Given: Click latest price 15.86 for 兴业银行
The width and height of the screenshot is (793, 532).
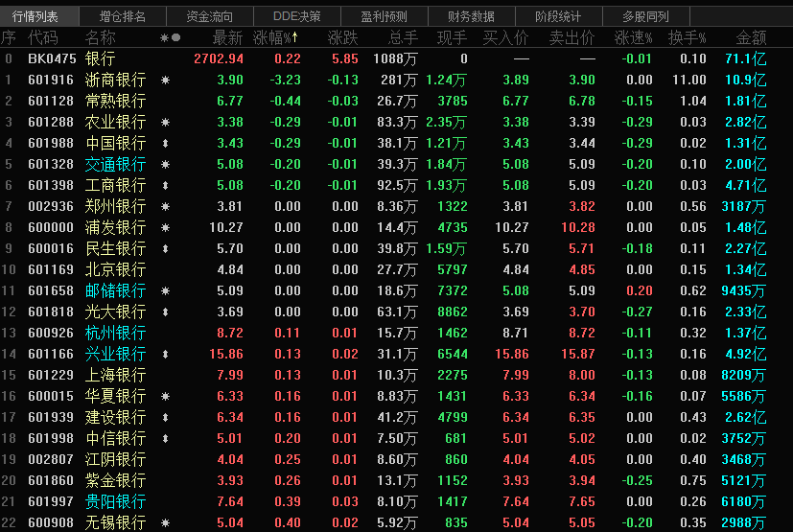Looking at the screenshot, I should tap(226, 354).
